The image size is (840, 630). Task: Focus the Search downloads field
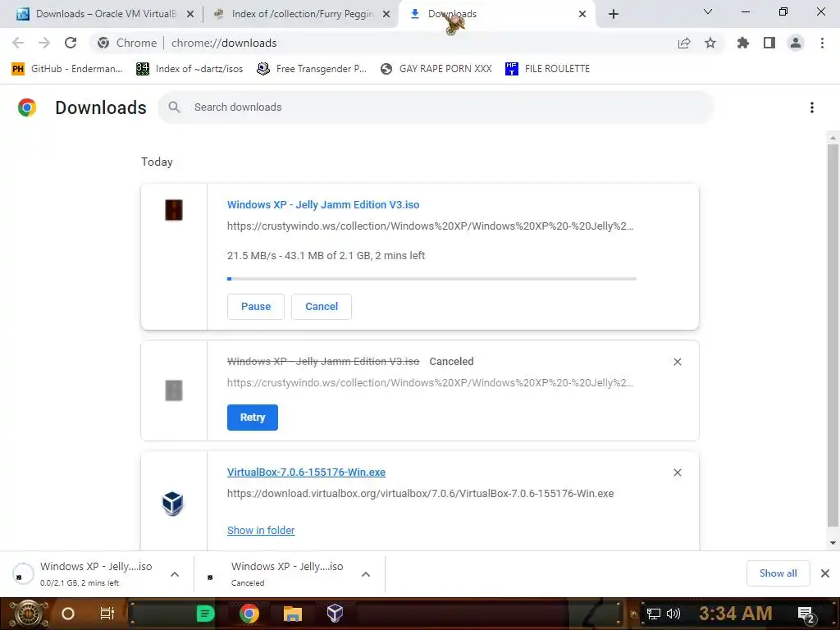tap(436, 107)
